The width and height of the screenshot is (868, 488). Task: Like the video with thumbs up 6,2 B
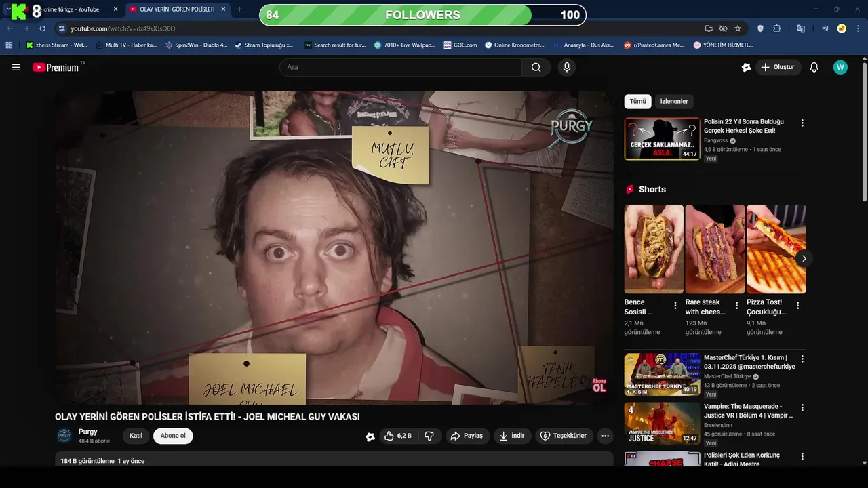(x=398, y=436)
